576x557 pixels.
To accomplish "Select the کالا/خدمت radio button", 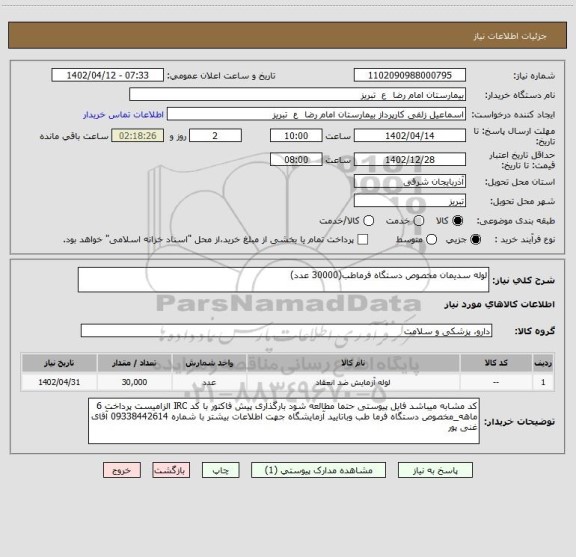I will 368,221.
